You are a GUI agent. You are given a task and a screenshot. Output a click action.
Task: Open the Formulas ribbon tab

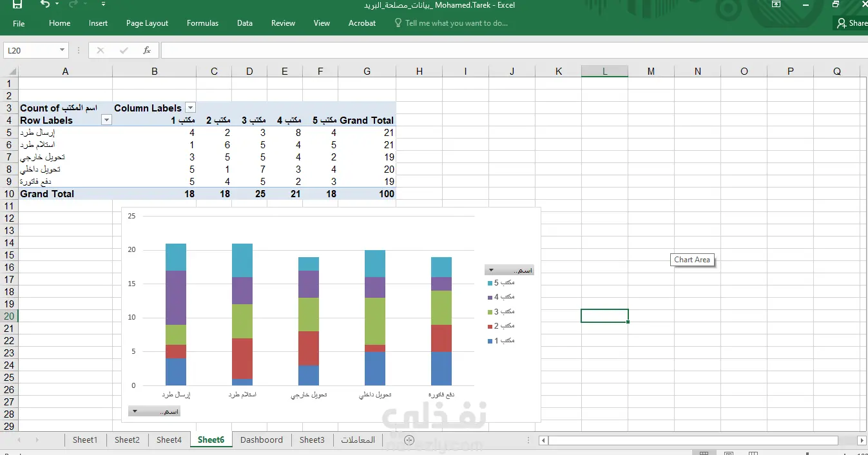point(202,23)
